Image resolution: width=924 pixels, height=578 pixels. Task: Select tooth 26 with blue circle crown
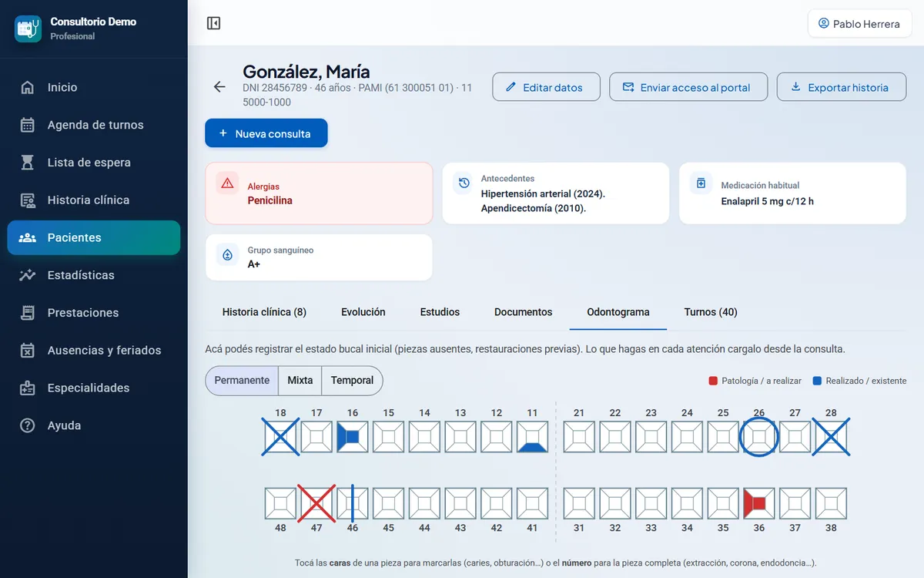(x=759, y=437)
